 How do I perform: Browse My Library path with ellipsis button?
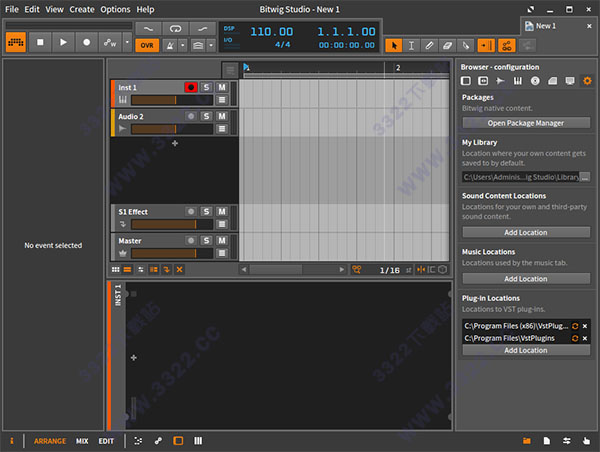pos(584,177)
